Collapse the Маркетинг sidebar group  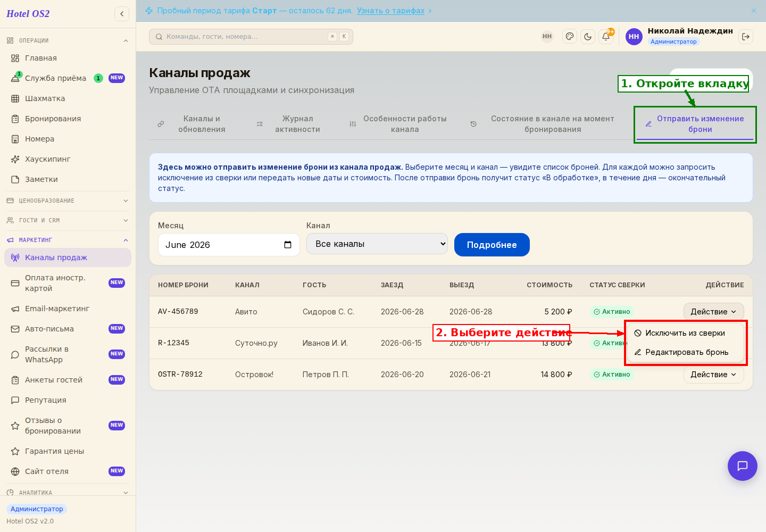tap(68, 240)
